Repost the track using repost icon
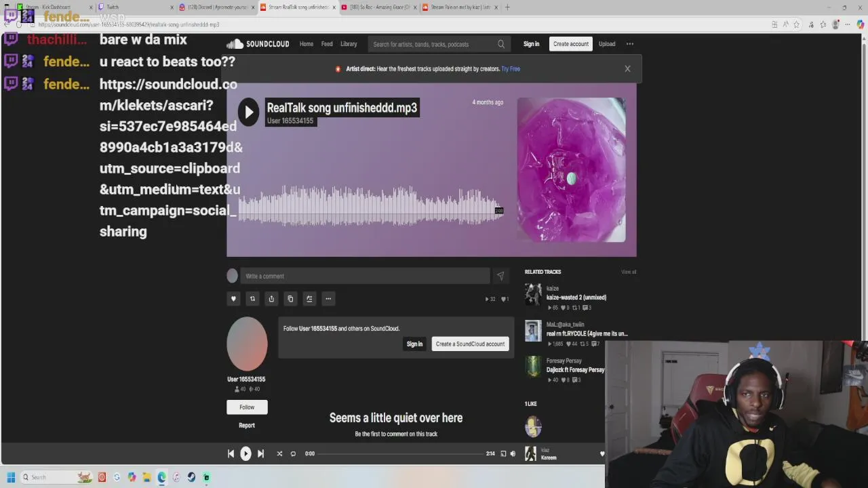Viewport: 868px width, 488px height. click(x=252, y=299)
